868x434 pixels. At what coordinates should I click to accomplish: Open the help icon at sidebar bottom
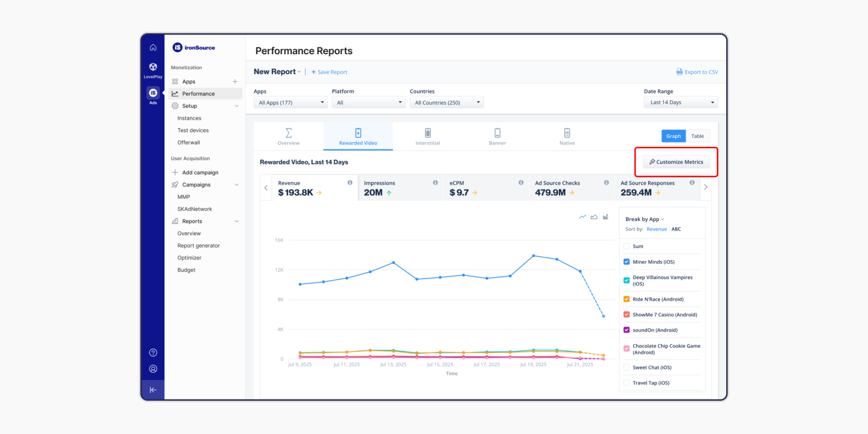(x=153, y=352)
